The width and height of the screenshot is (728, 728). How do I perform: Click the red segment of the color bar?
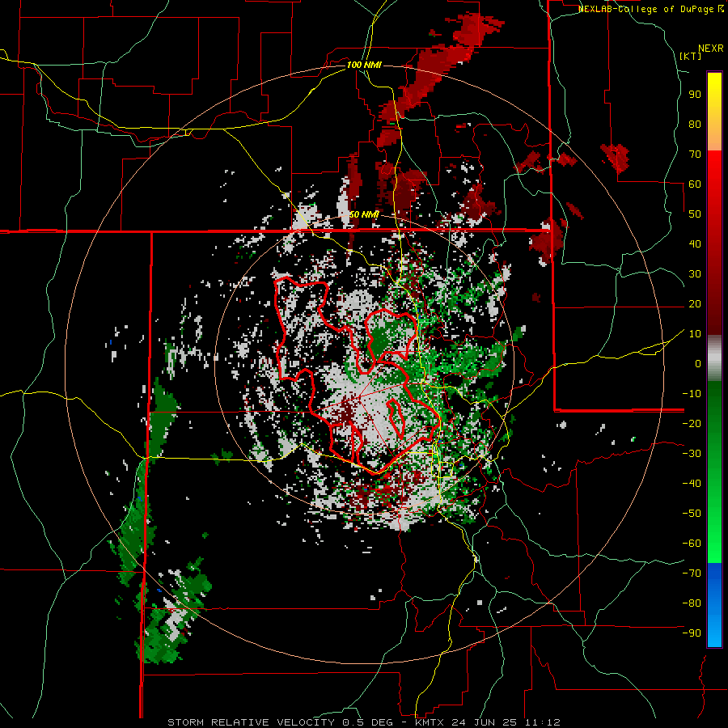click(714, 243)
